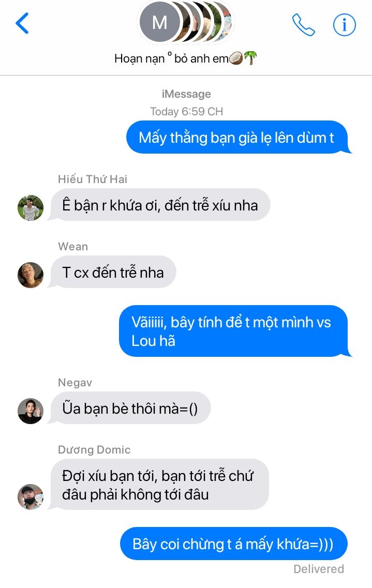The image size is (372, 588).
Task: Open group name "Hoạn nạn bỏ anh em"
Action: 186,58
